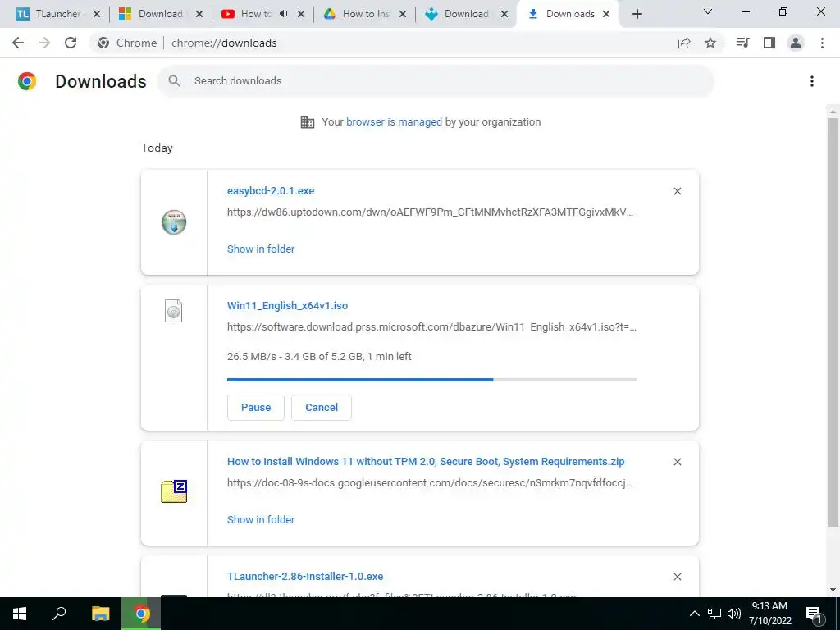The image size is (840, 630).
Task: Close the Downloads tab
Action: point(606,15)
